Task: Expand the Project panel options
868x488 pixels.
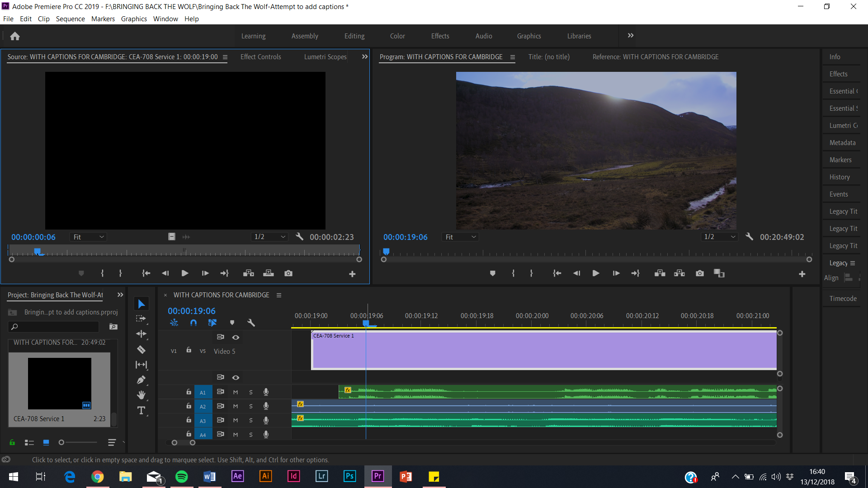Action: (x=120, y=294)
